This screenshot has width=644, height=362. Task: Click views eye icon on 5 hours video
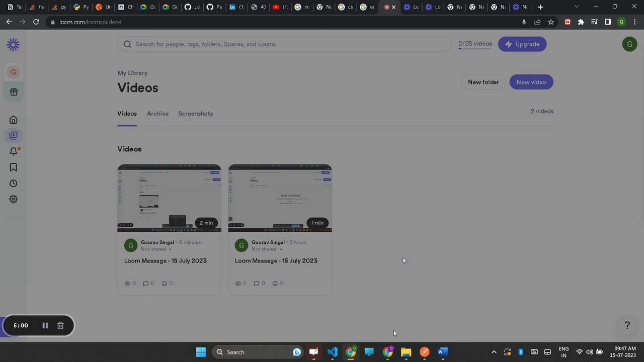(238, 283)
